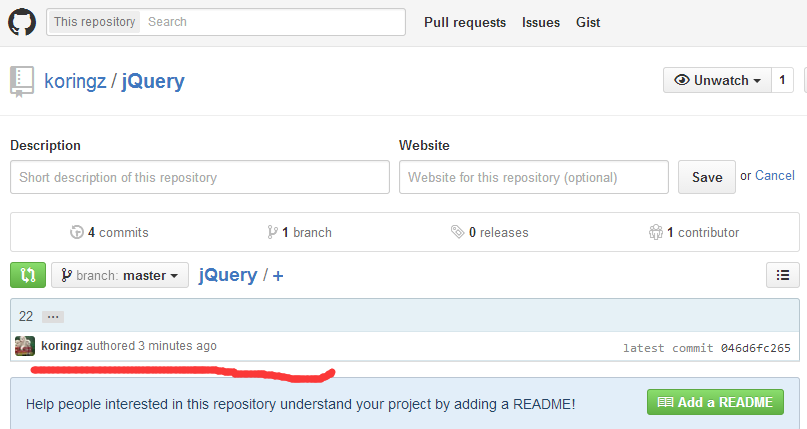807x429 pixels.
Task: Save the repository description
Action: [707, 177]
